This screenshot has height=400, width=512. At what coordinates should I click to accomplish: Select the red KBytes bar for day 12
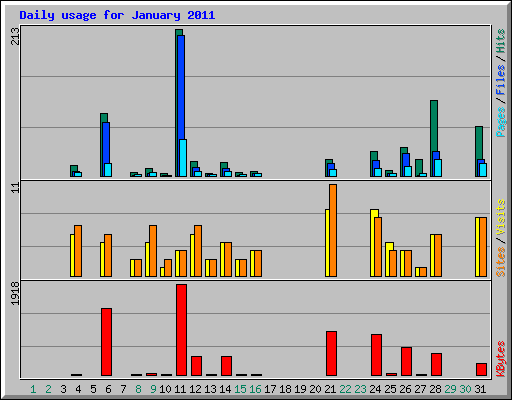[196, 366]
